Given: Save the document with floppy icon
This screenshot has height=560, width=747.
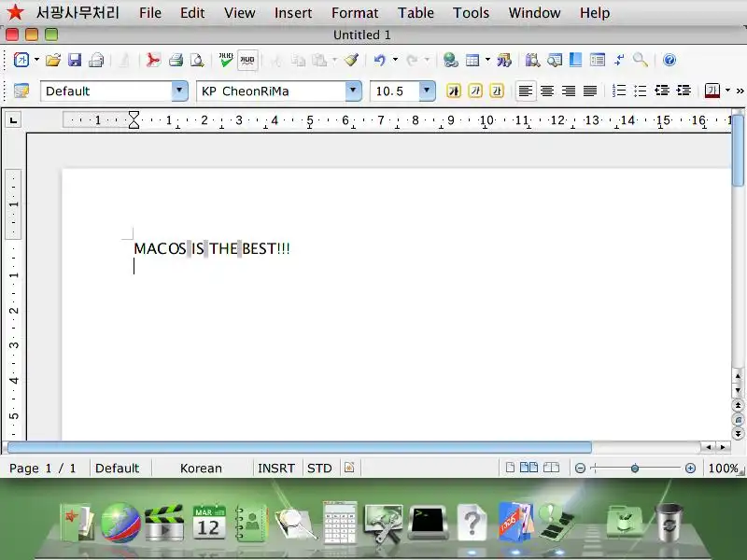Looking at the screenshot, I should tap(75, 60).
